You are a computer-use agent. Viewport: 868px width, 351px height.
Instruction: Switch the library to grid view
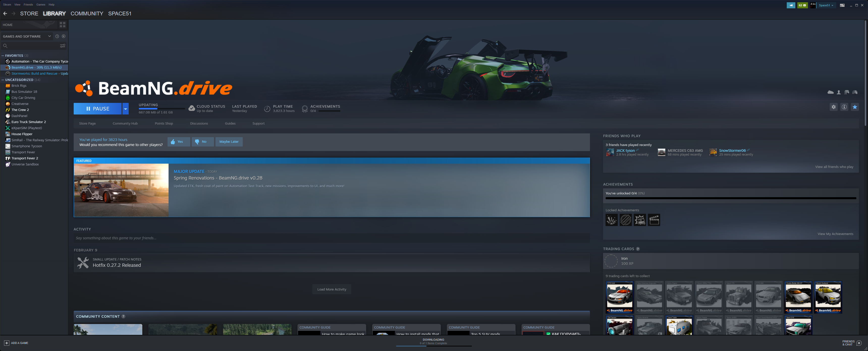pyautogui.click(x=63, y=25)
